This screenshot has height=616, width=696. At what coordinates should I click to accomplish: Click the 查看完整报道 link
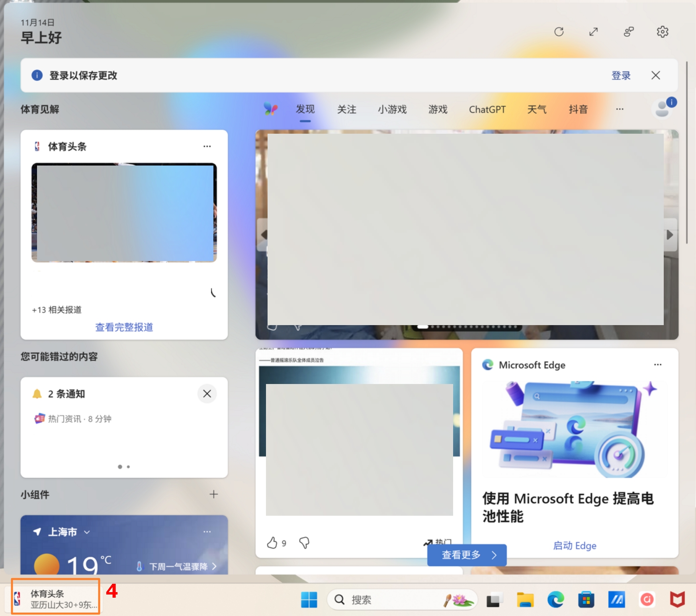pyautogui.click(x=124, y=327)
